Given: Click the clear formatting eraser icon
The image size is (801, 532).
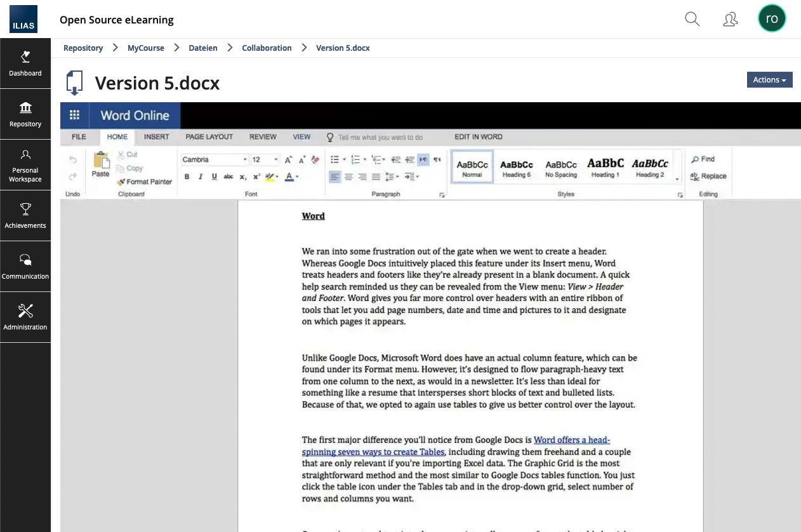Looking at the screenshot, I should coord(315,160).
